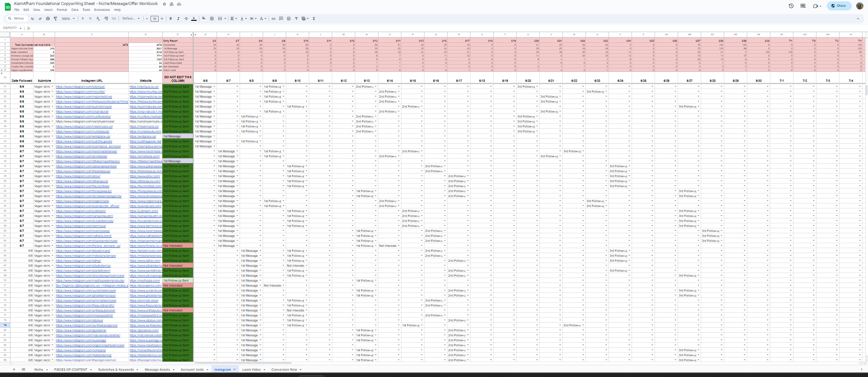Viewport: 868px width, 377px height.
Task: Click the font size input field
Action: coord(155,19)
